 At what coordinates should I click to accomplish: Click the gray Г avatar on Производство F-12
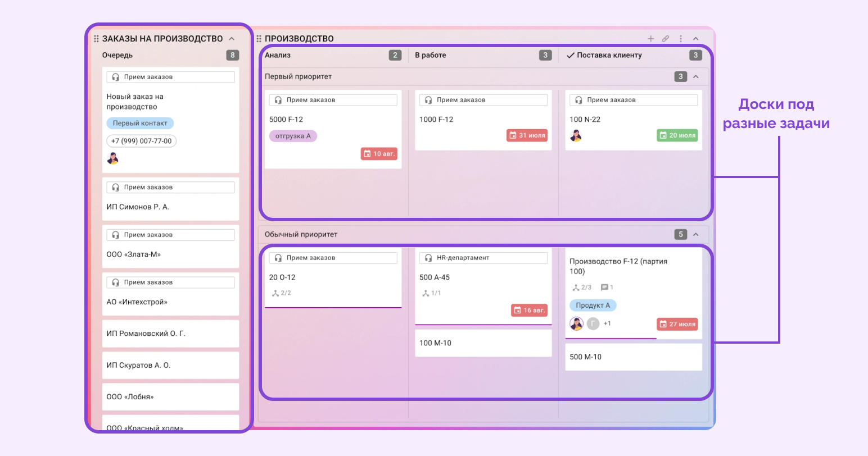tap(593, 323)
